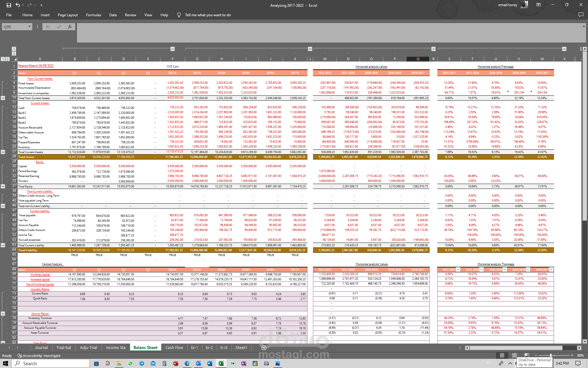Collapse the row group at row 10
This screenshot has width=588, height=368.
[x=3, y=98]
